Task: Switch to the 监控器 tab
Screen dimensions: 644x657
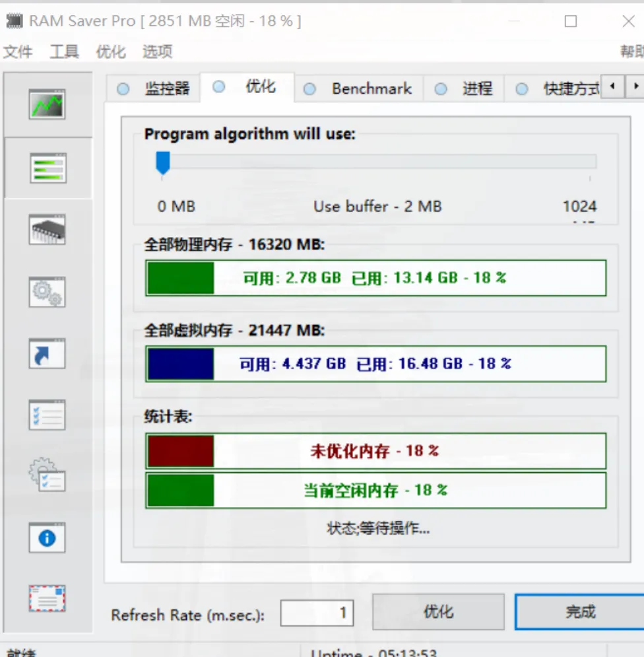Action: (153, 88)
